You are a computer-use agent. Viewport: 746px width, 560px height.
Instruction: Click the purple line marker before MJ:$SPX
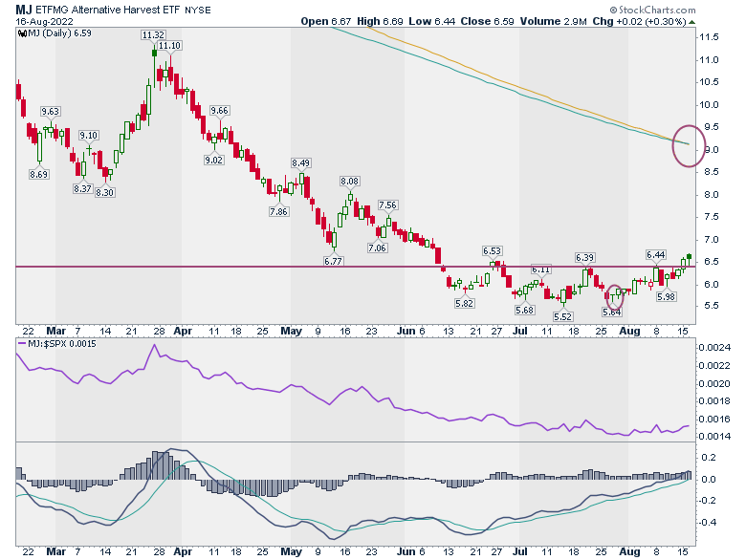(22, 343)
